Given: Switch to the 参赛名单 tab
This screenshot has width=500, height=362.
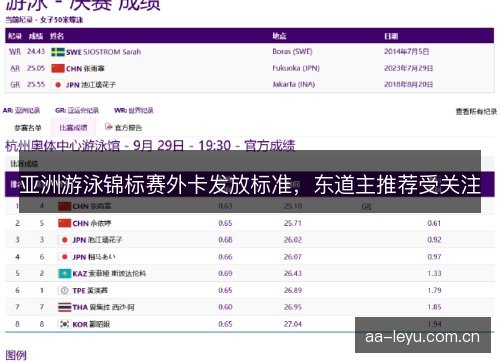Looking at the screenshot, I should point(28,128).
